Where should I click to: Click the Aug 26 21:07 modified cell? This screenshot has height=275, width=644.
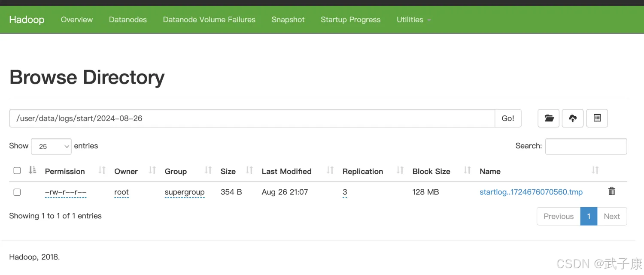pos(285,192)
